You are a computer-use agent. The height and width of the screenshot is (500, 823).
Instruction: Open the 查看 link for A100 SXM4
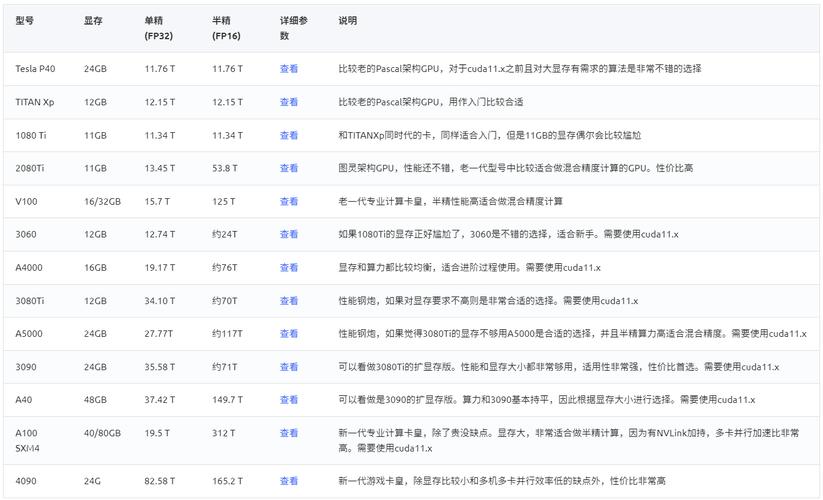(x=289, y=433)
